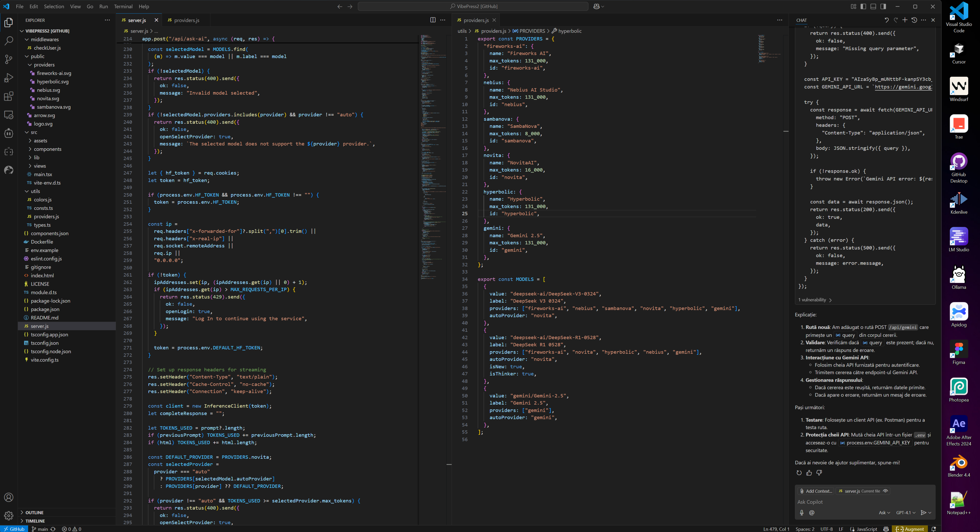The width and height of the screenshot is (980, 532).
Task: Open send options dropdown arrow
Action: (x=930, y=513)
